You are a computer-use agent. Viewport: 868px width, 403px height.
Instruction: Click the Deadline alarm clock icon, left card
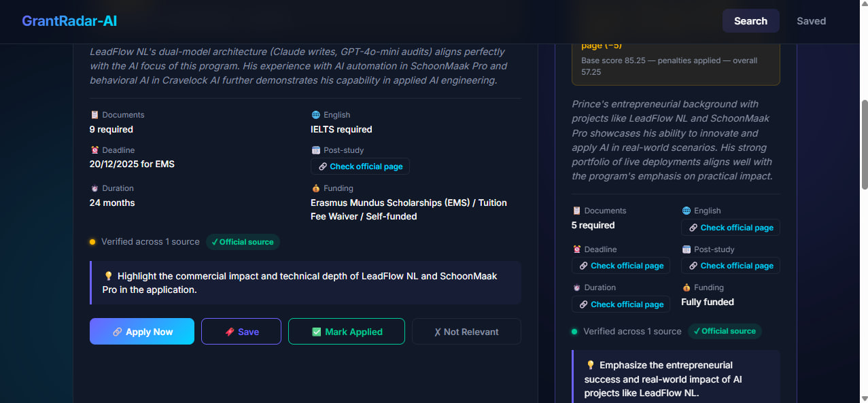tap(94, 150)
